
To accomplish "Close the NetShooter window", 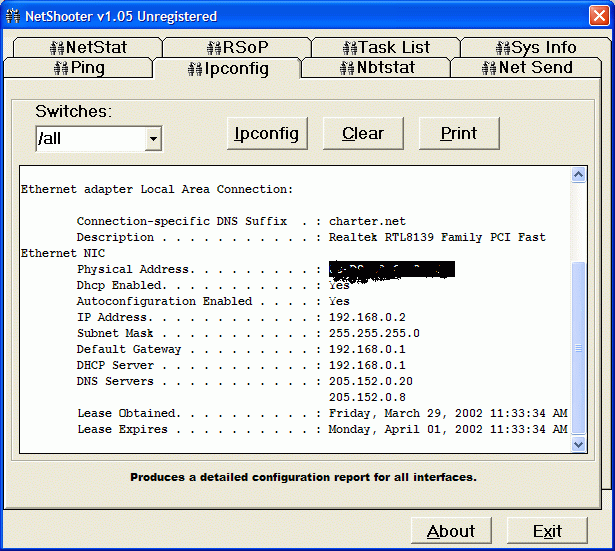I will [x=599, y=16].
